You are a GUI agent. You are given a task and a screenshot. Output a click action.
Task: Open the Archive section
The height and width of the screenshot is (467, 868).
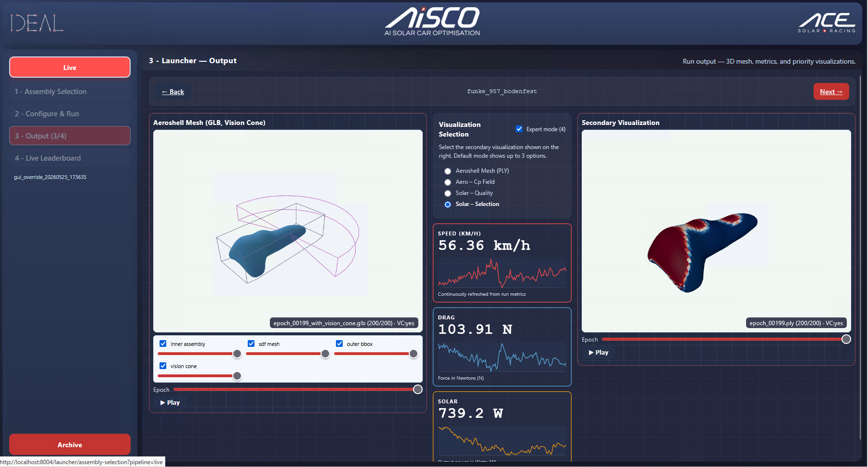point(70,445)
